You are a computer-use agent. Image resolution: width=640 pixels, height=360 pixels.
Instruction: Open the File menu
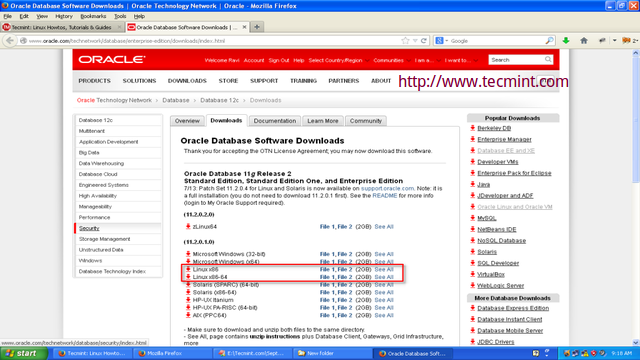7,16
